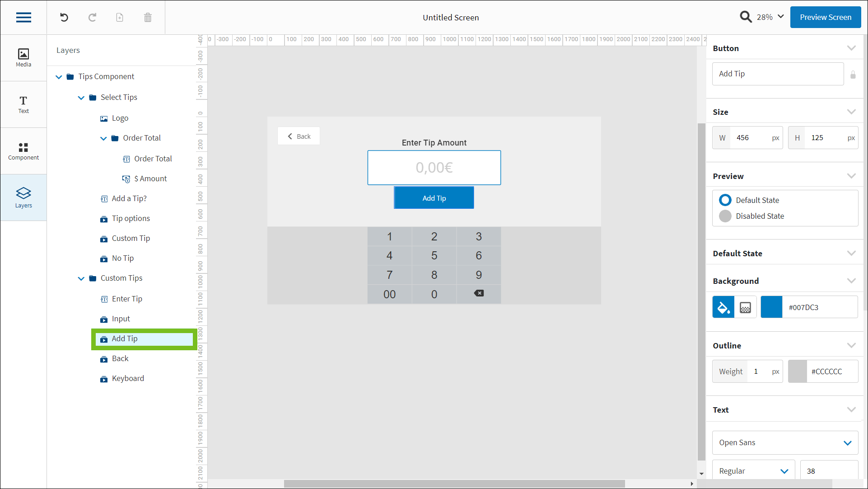Open the Media panel tab
The width and height of the screenshot is (868, 489).
23,58
